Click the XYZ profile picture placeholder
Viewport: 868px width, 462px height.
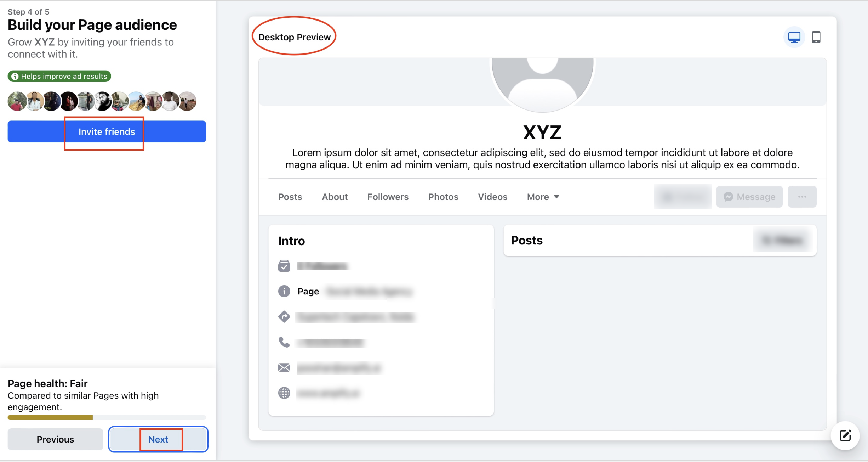pos(542,85)
